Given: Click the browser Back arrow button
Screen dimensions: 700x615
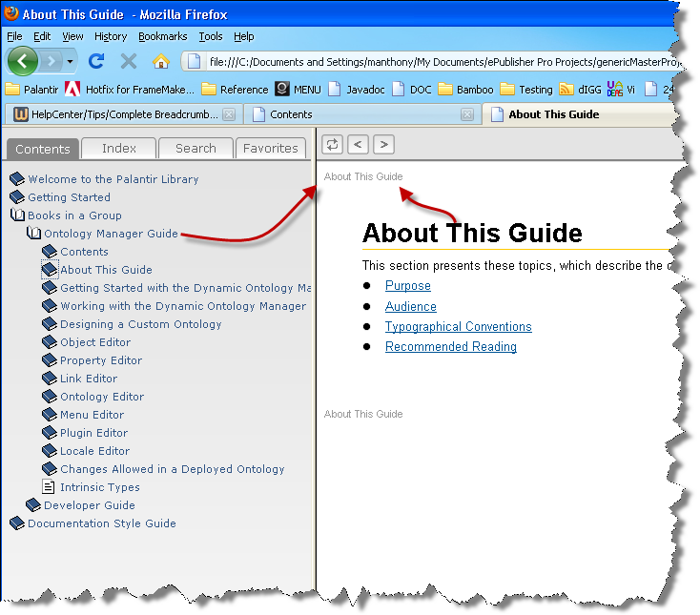Looking at the screenshot, I should [x=24, y=62].
